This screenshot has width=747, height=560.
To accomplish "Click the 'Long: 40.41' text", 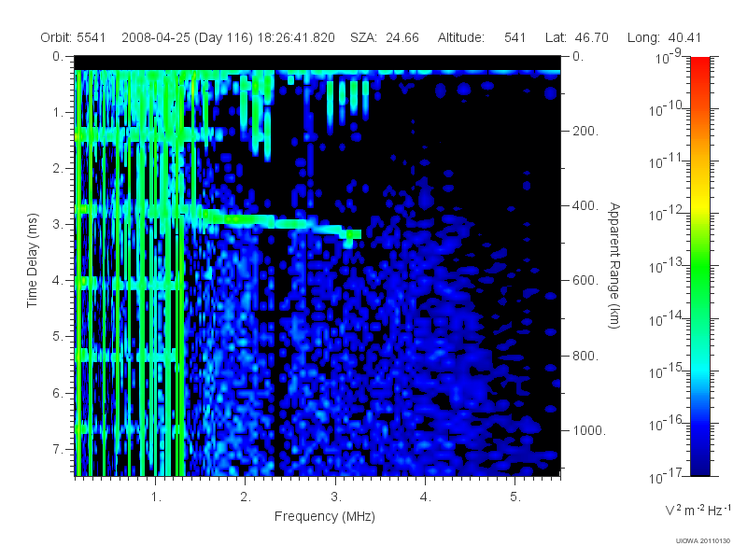I will [x=664, y=37].
